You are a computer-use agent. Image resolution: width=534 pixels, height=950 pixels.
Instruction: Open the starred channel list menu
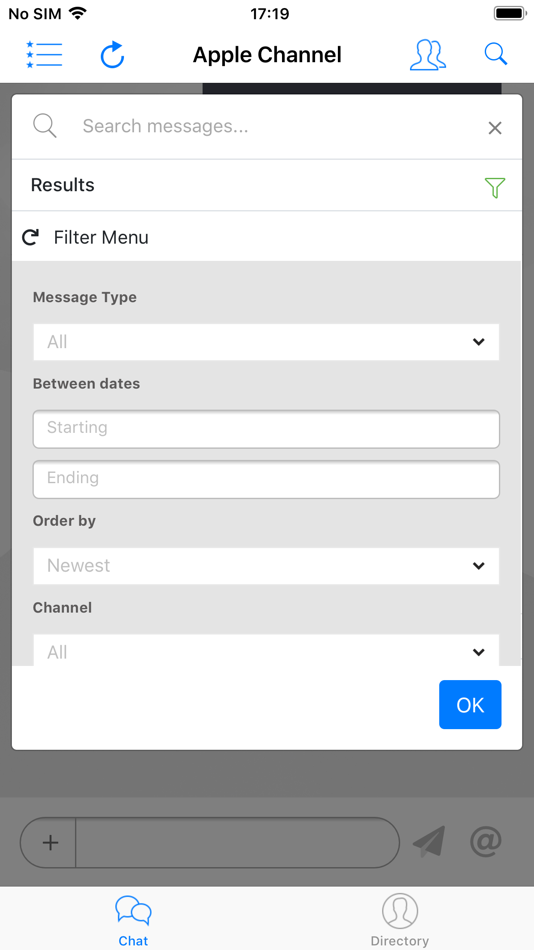[x=44, y=55]
